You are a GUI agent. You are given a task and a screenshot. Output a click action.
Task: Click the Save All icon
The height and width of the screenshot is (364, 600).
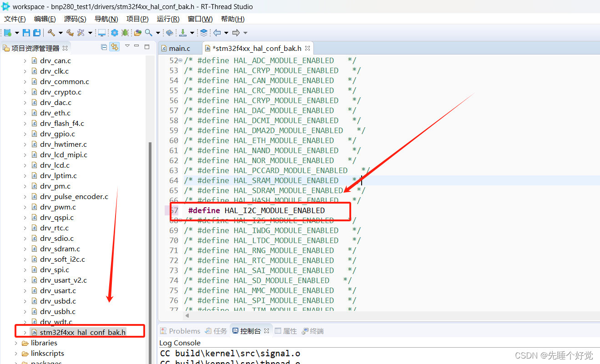pyautogui.click(x=36, y=33)
